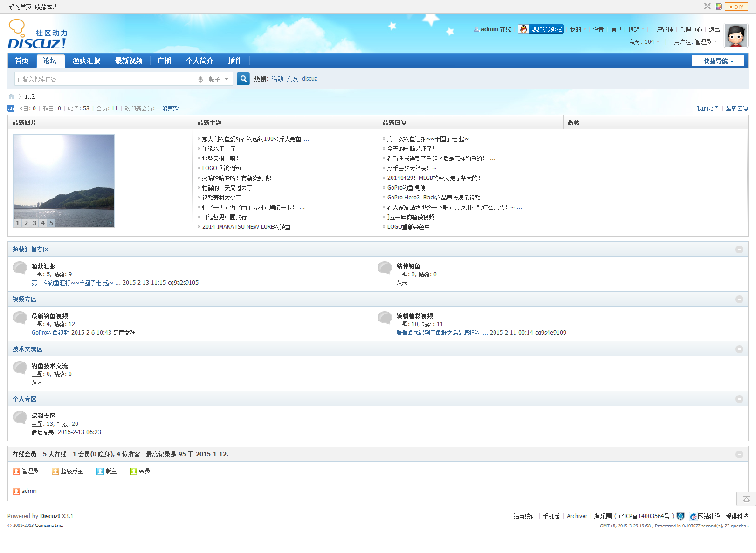Viewport: 756px width, 553px height.
Task: Expand the 快捷导航 quick navigation menu
Action: [718, 61]
